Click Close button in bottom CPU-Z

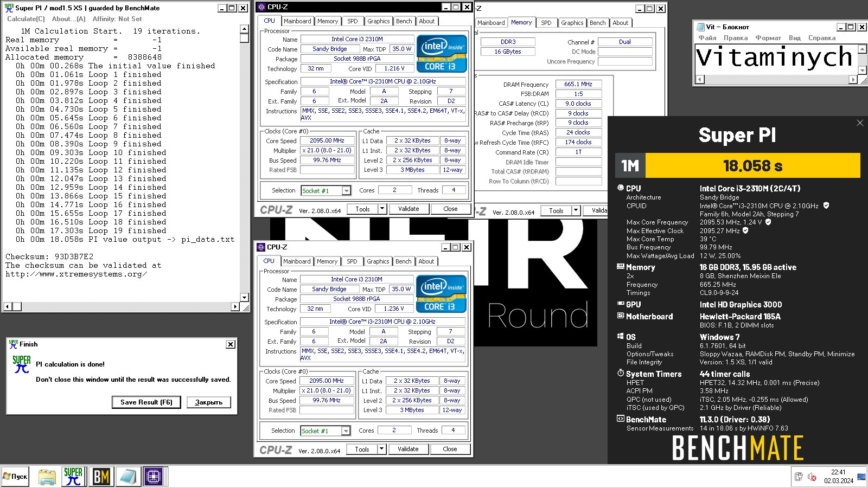(450, 449)
